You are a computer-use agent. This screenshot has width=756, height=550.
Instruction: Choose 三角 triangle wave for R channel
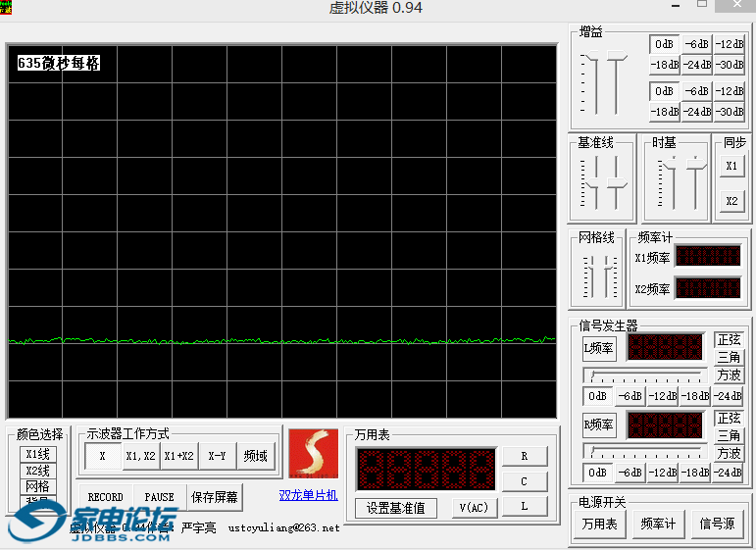point(729,435)
